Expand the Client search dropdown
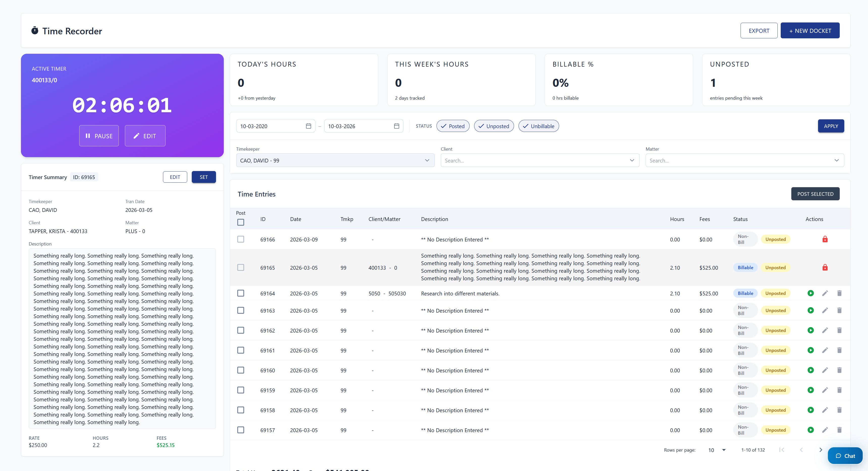868x471 pixels. (539, 160)
